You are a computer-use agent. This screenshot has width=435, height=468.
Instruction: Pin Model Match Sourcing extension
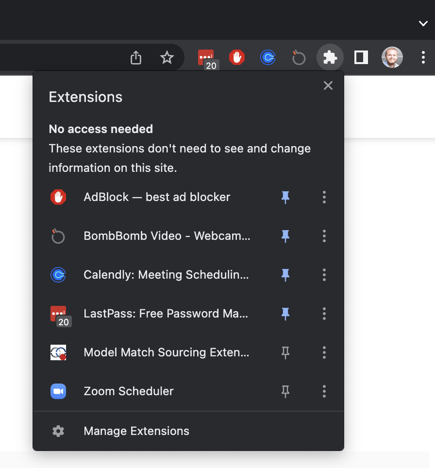(285, 352)
